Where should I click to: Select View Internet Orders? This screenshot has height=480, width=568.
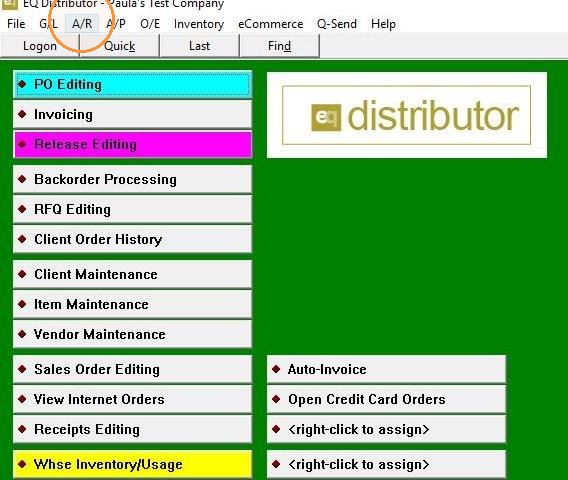pyautogui.click(x=132, y=399)
